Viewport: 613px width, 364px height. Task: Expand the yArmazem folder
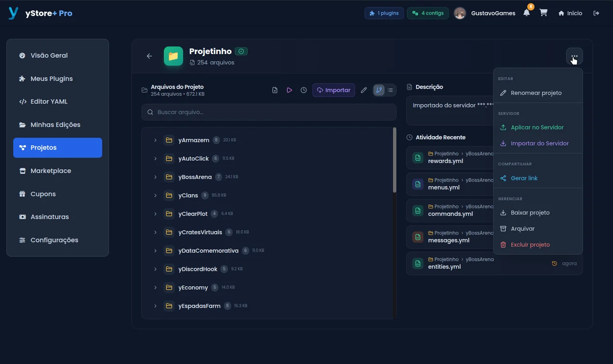coord(155,140)
